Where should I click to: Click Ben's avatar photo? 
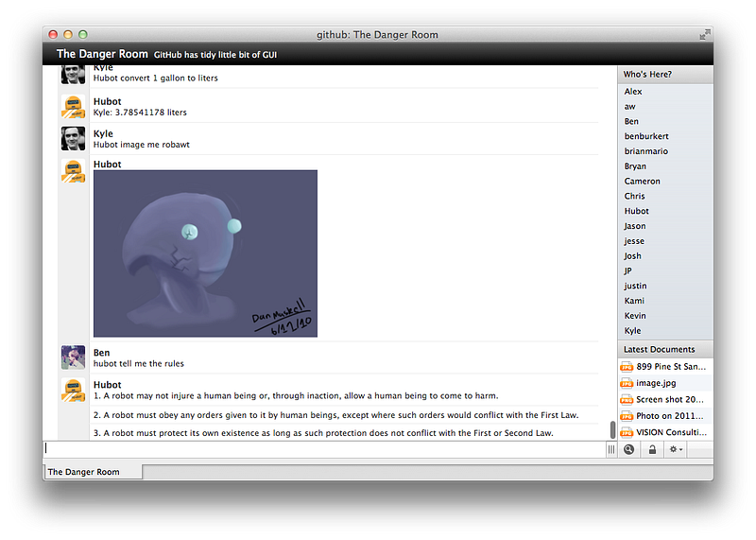point(74,357)
